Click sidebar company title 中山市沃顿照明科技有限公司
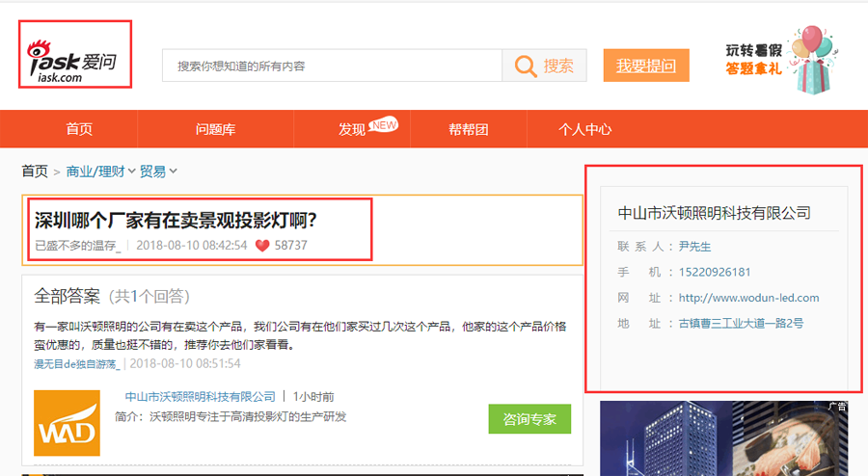868x476 pixels. point(714,213)
